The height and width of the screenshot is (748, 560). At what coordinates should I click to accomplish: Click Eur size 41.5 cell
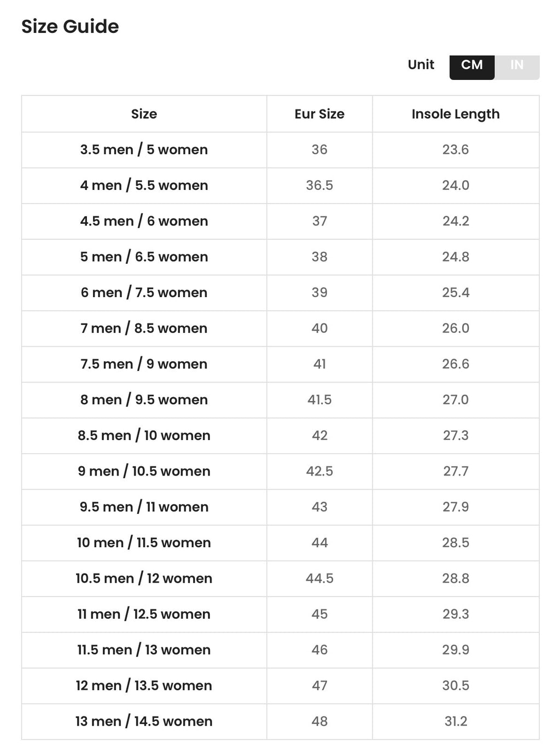(x=319, y=400)
